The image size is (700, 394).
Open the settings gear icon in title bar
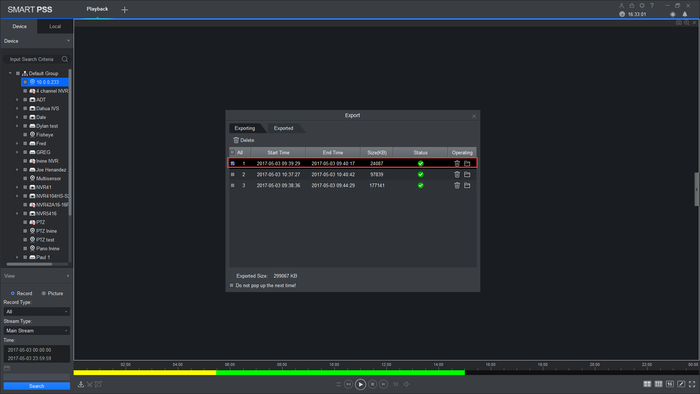[x=642, y=5]
